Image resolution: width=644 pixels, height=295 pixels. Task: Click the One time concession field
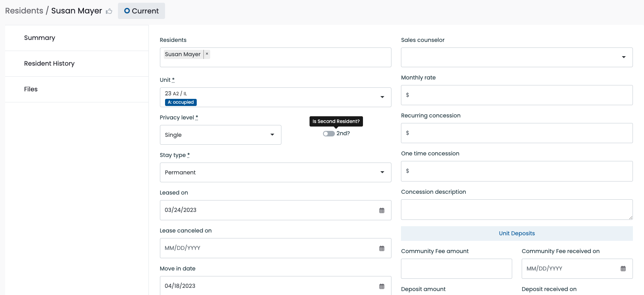pyautogui.click(x=517, y=171)
